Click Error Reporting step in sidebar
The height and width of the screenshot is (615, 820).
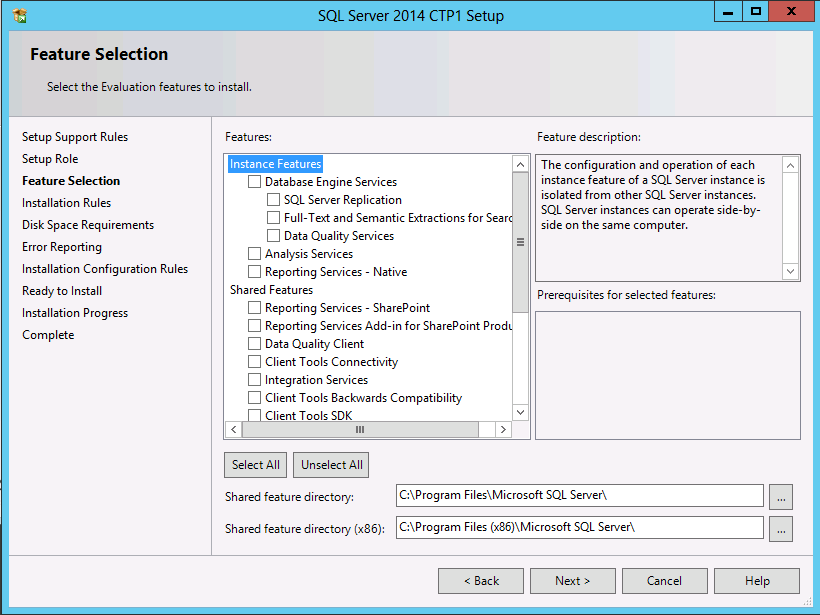[62, 247]
